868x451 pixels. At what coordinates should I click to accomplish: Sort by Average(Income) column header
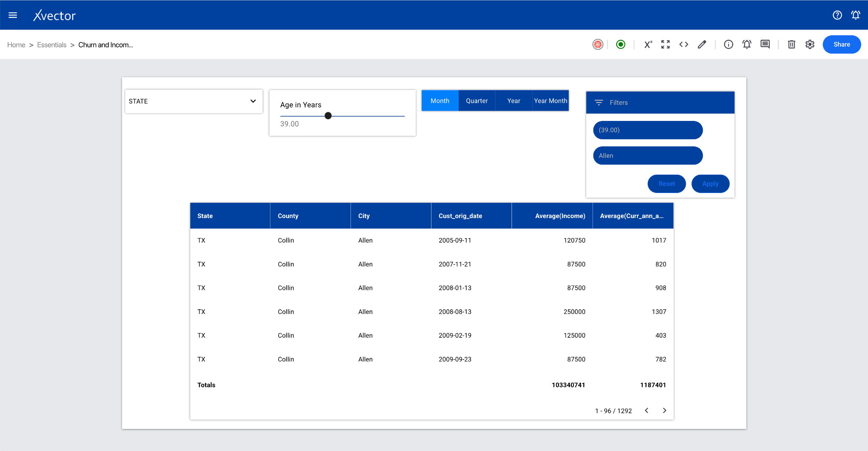pyautogui.click(x=552, y=216)
